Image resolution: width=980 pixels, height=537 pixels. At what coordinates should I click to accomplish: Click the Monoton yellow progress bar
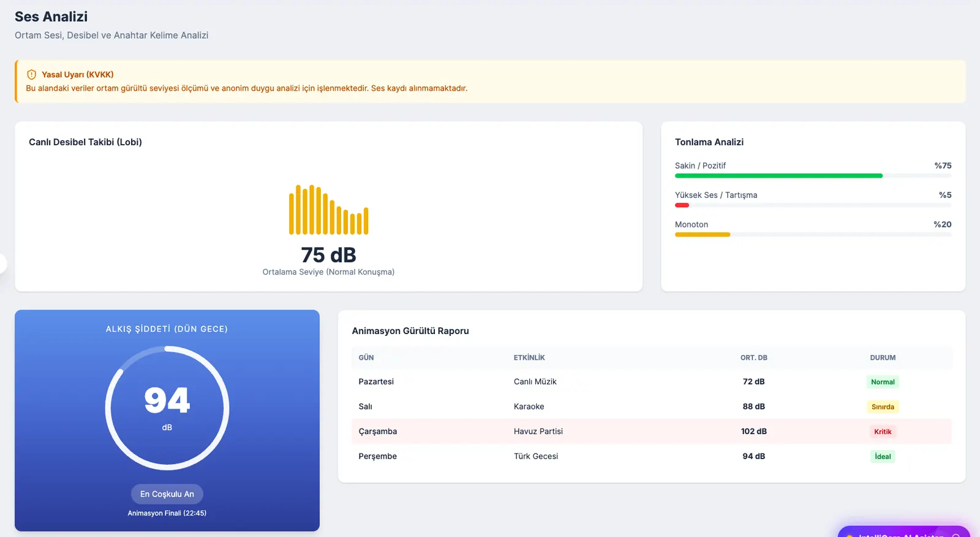pos(703,235)
